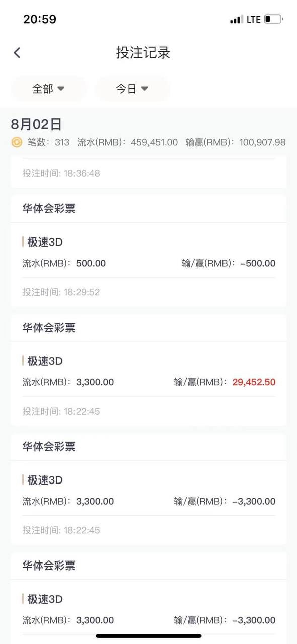Tap the gold coin summary icon
Viewport: 297px width, 644px height.
(x=17, y=142)
